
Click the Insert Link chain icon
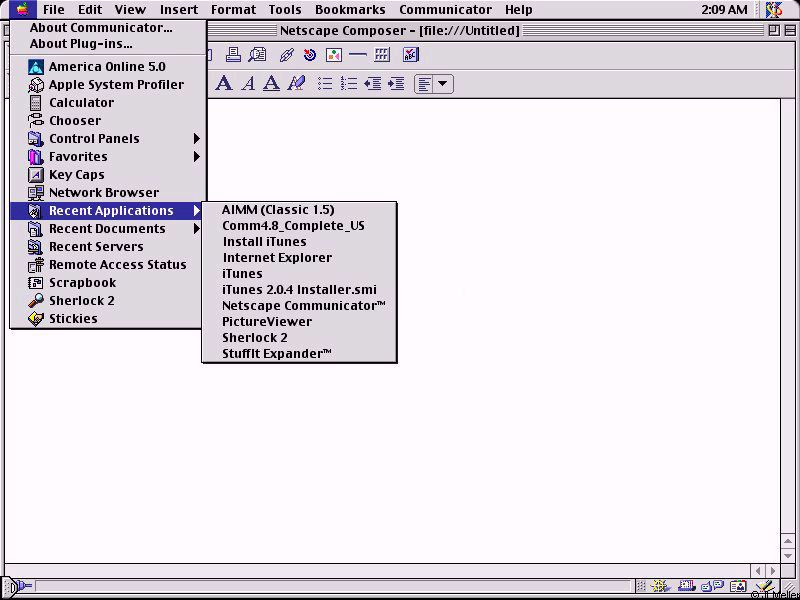point(286,55)
